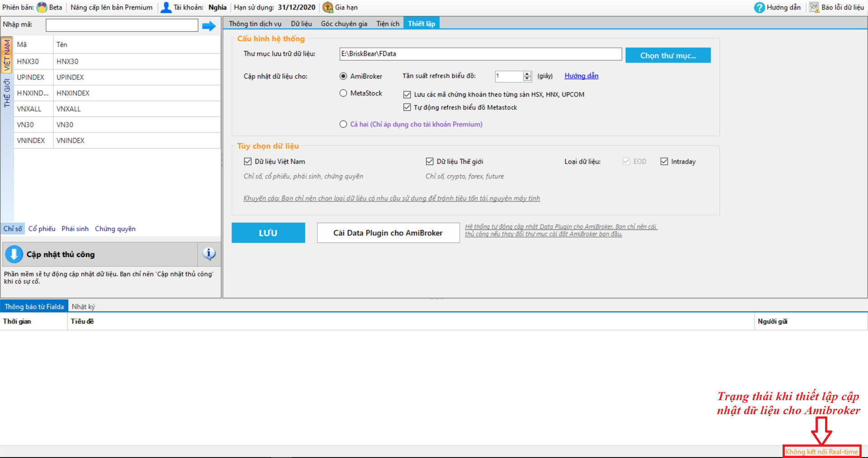Open the Dữ liệu tab
Screen dimensions: 868x458
[x=301, y=23]
